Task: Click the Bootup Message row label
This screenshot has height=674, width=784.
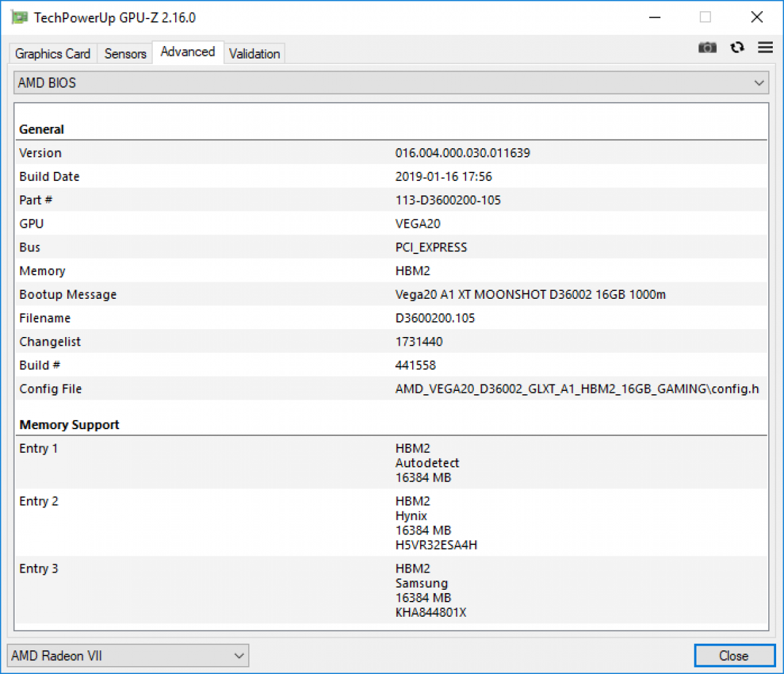Action: 68,294
